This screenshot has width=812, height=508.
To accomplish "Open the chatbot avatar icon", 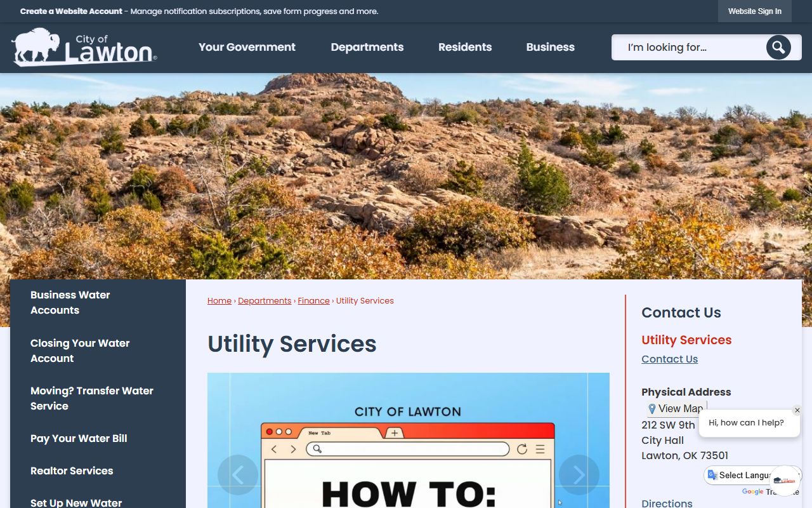I will click(x=785, y=481).
